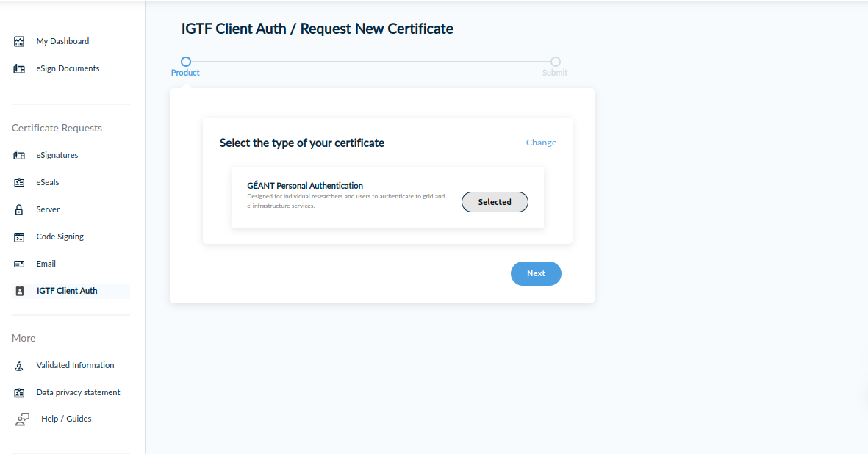This screenshot has height=454, width=868.
Task: Click the Validated Information anchor icon
Action: (x=20, y=366)
